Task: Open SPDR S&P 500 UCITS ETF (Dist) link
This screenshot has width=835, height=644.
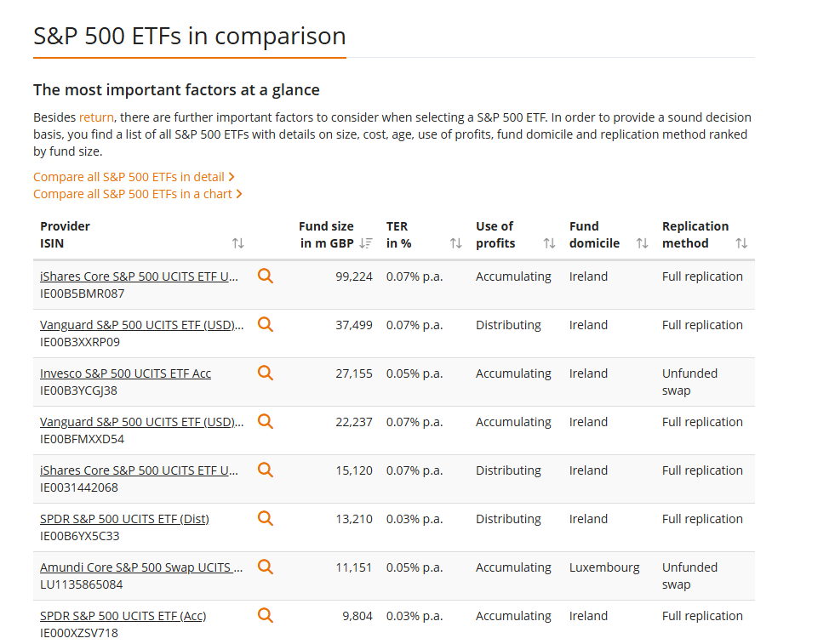Action: point(124,519)
